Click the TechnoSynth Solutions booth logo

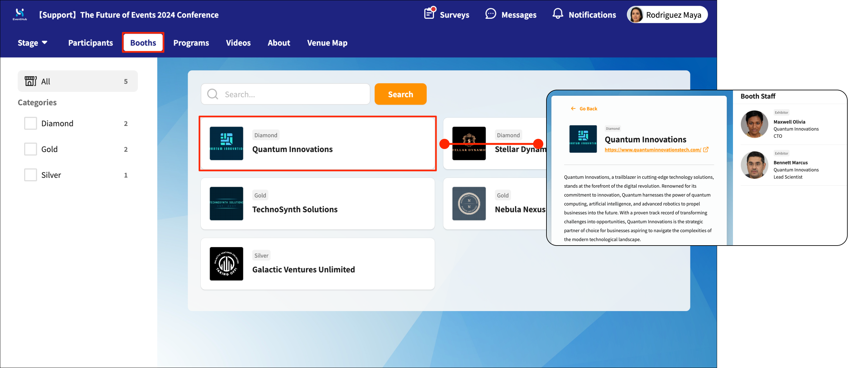coord(227,204)
